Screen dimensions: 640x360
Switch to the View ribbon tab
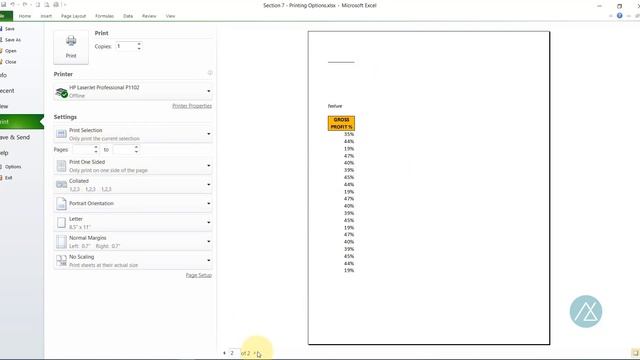coord(171,16)
